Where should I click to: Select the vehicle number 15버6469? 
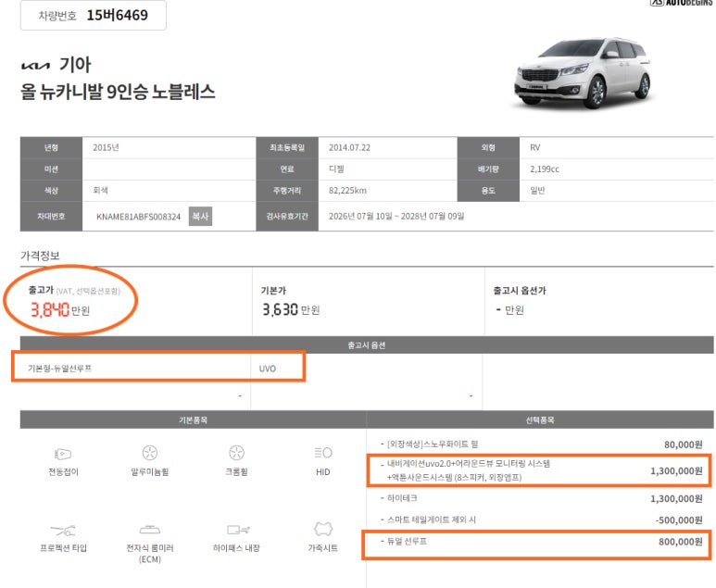(118, 15)
